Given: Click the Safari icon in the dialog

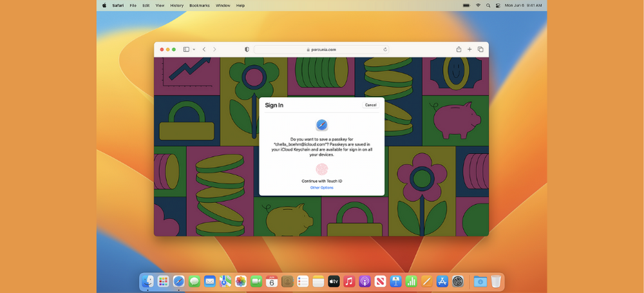Looking at the screenshot, I should (x=321, y=125).
